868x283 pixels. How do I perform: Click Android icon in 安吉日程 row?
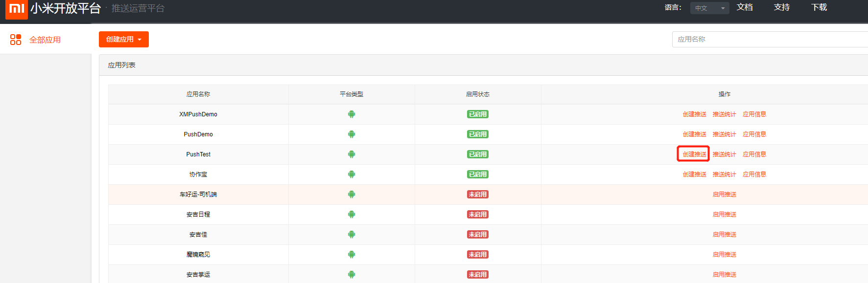(x=352, y=215)
